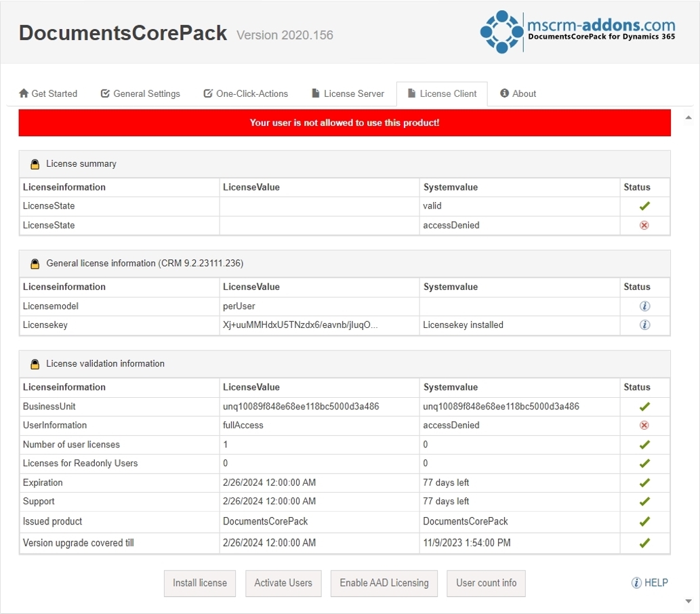Click fullAccess in UserInformation row

point(243,425)
